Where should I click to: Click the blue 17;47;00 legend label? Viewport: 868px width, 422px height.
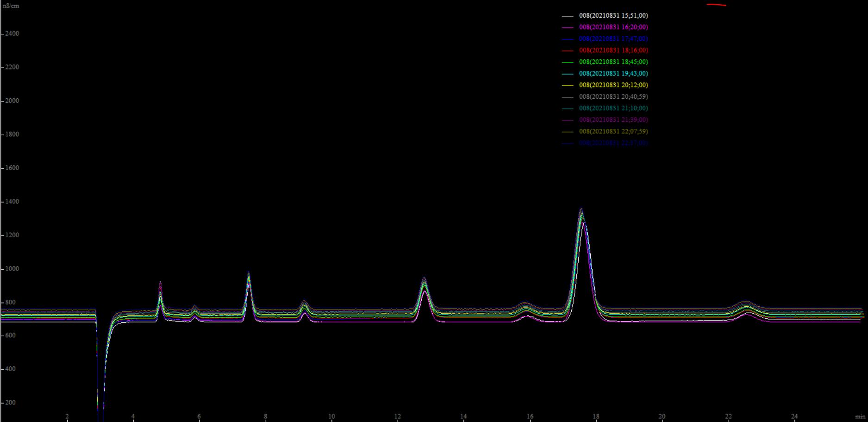coord(613,39)
